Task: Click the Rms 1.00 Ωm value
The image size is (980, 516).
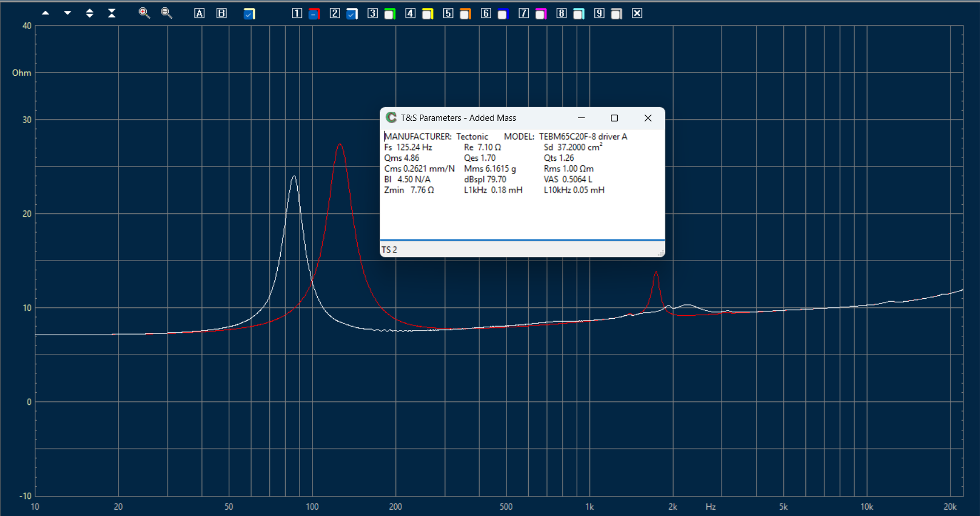Action: (569, 169)
